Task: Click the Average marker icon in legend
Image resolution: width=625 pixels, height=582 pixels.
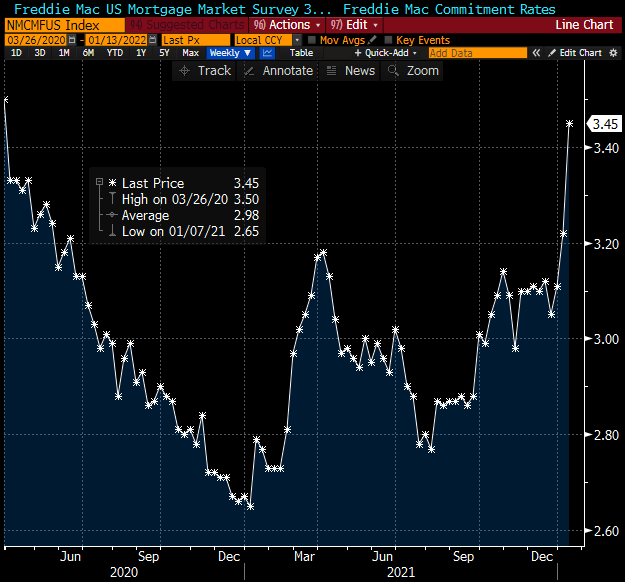Action: 112,215
